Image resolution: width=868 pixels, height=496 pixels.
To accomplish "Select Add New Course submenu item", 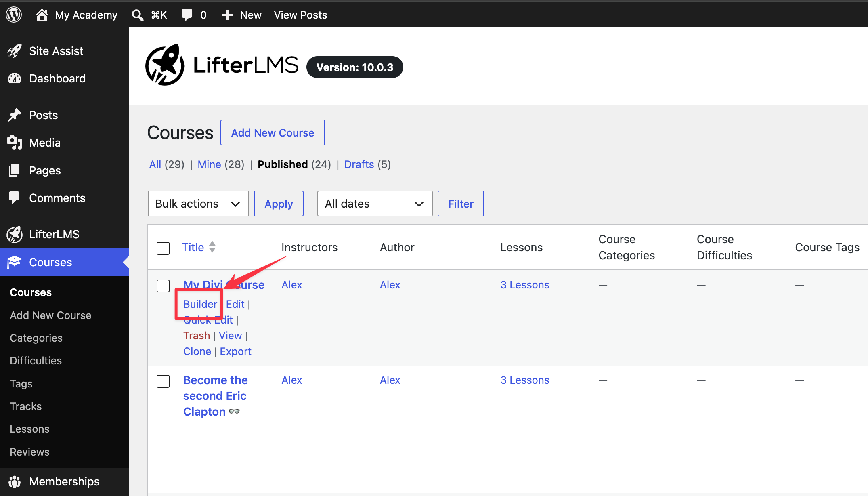I will (x=50, y=315).
